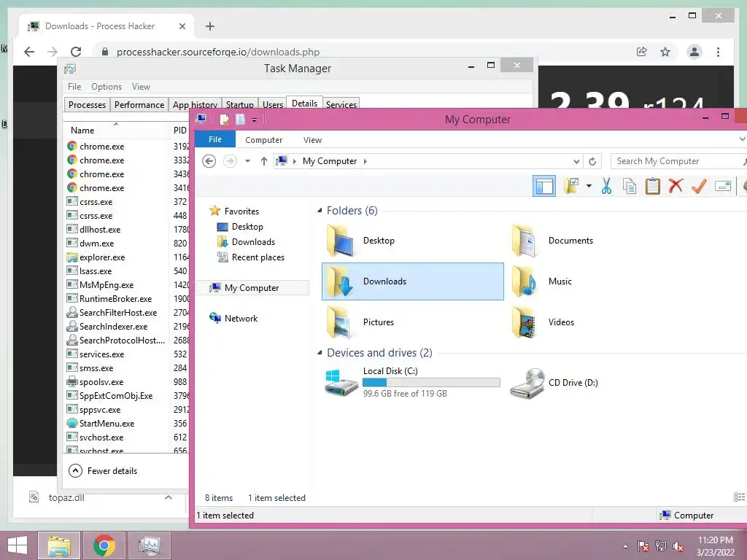Screen dimensions: 747x560
Task: Select StartMenu.exe process row
Action: pyautogui.click(x=127, y=424)
